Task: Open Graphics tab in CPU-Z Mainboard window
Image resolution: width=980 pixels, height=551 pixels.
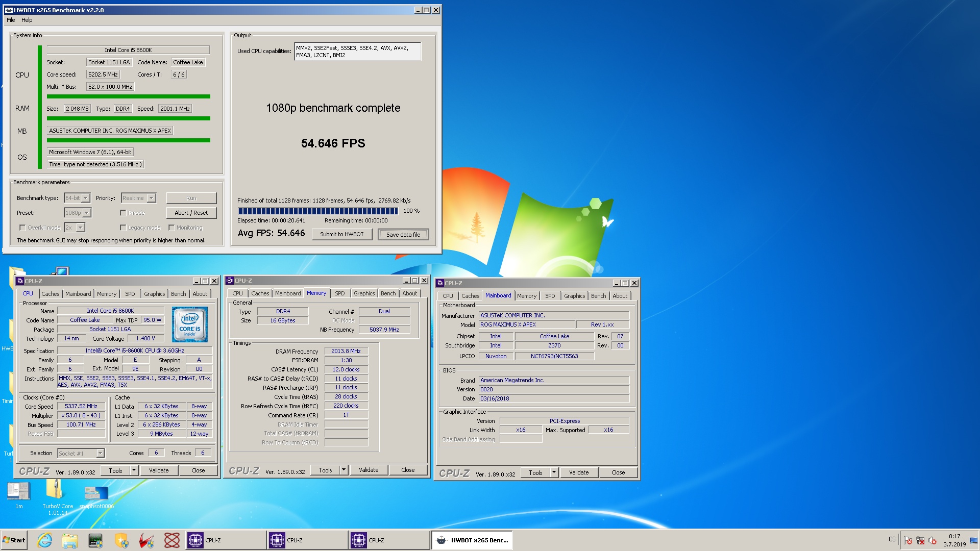Action: pos(575,296)
